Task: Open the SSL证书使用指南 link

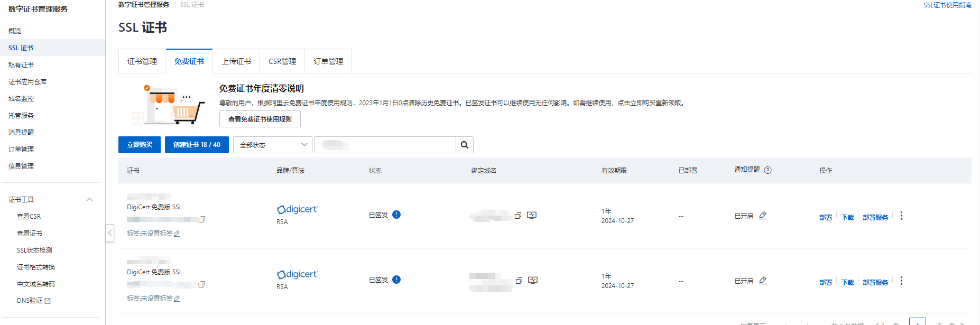Action: click(x=947, y=5)
